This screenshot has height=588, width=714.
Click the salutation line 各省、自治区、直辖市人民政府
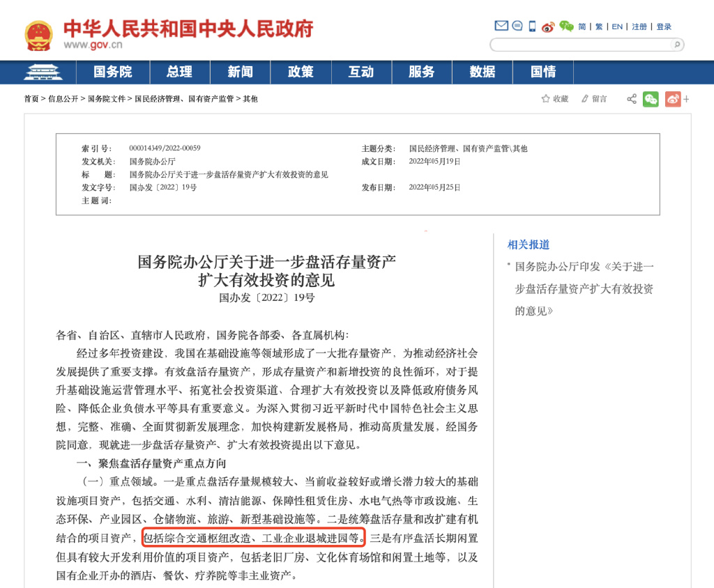pos(202,335)
